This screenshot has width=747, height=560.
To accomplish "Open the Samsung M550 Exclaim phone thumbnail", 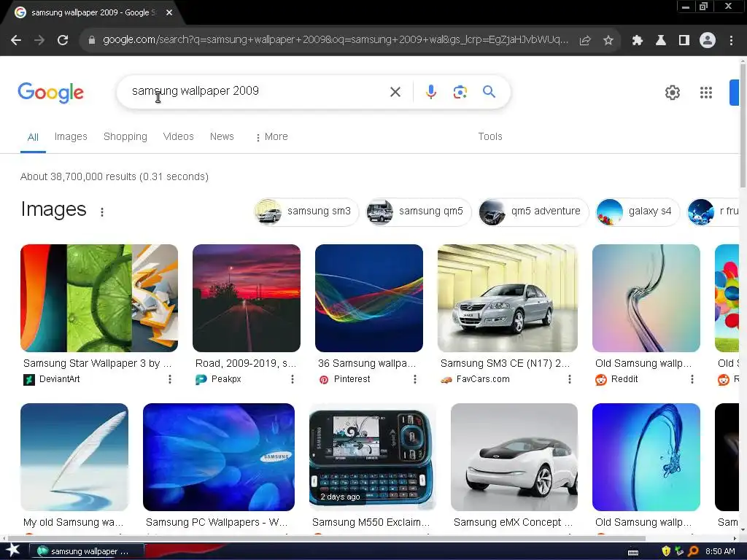I will [x=373, y=457].
